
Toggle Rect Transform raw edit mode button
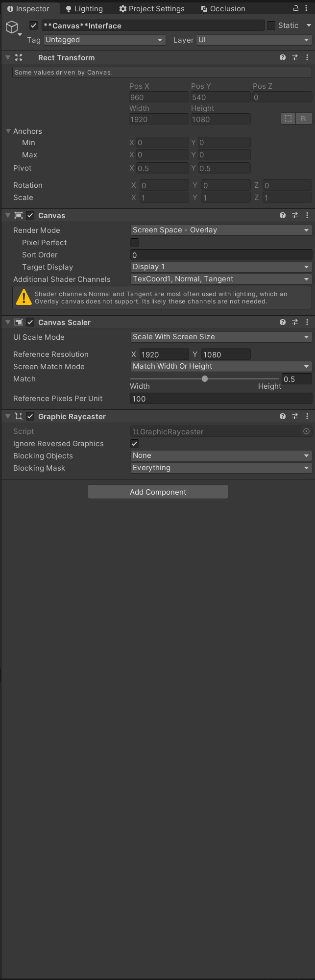click(x=303, y=119)
